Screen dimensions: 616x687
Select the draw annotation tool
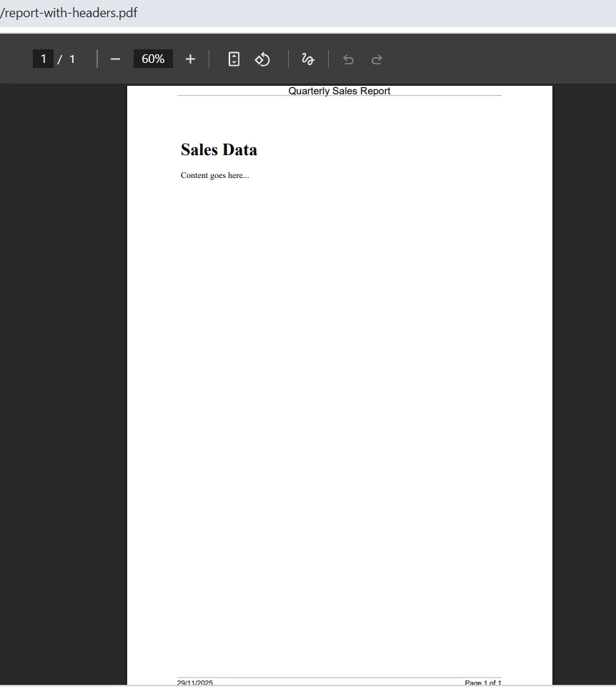[x=307, y=59]
